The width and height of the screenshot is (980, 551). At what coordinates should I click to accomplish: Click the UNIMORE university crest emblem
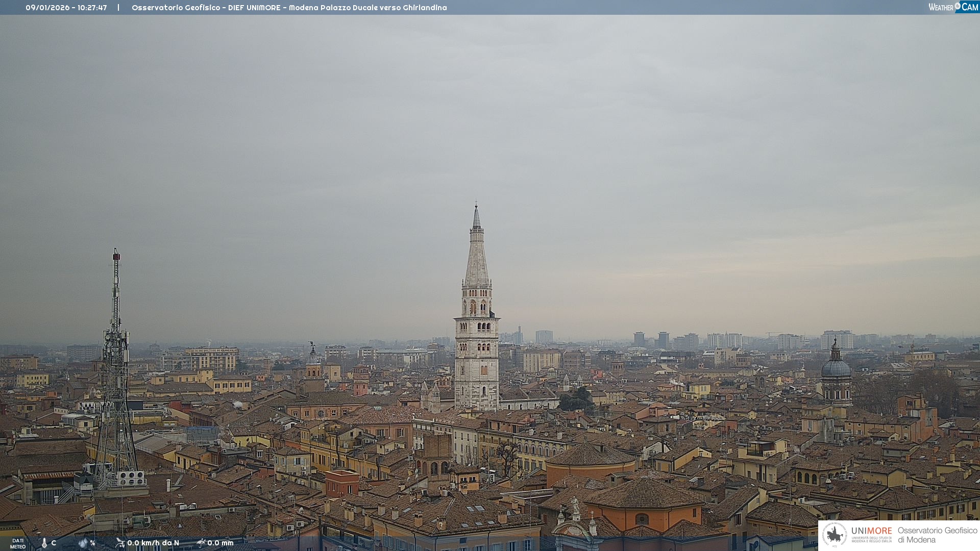pos(835,535)
